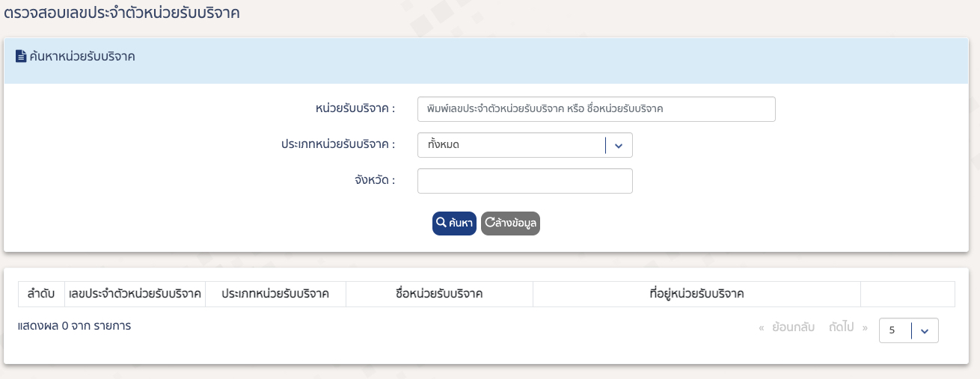Click the ลำดับ column header
The height and width of the screenshot is (379, 980).
coord(41,294)
